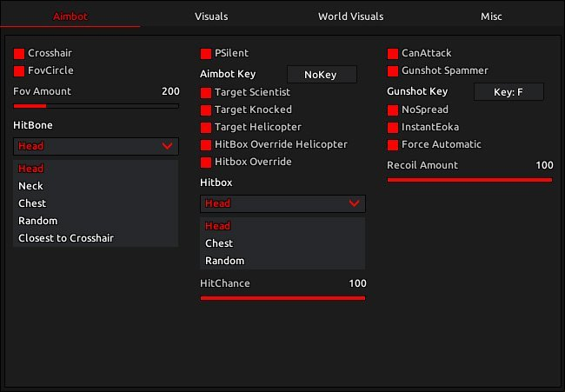Select Closest to Crosshair in HitBone list
This screenshot has width=565, height=392.
66,238
